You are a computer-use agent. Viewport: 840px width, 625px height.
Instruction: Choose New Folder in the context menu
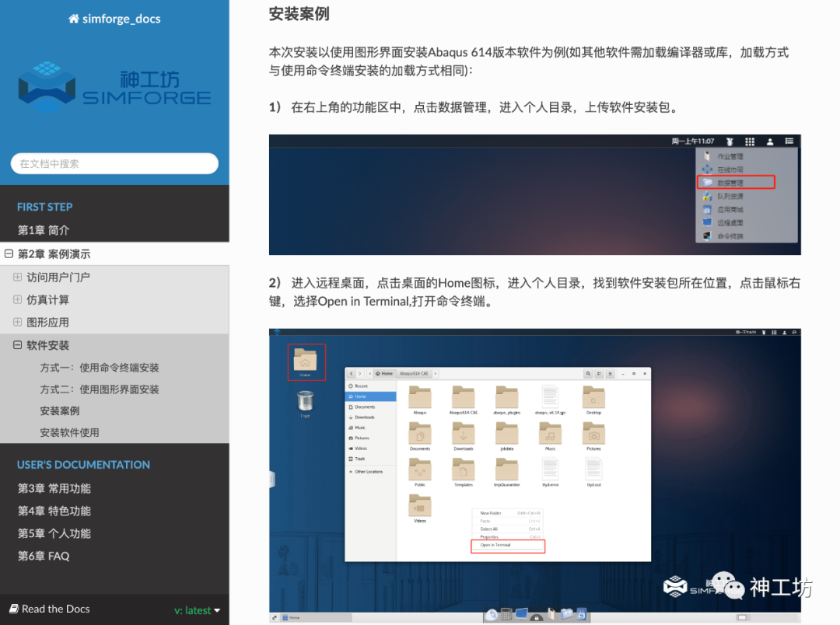click(x=491, y=513)
